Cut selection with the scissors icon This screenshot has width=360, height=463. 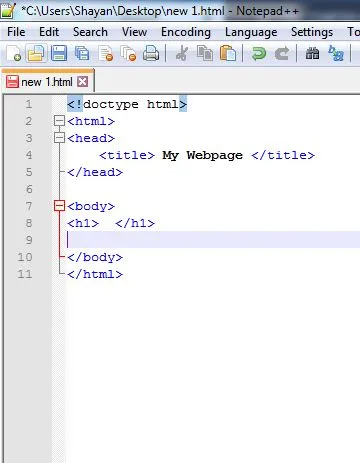pos(182,53)
